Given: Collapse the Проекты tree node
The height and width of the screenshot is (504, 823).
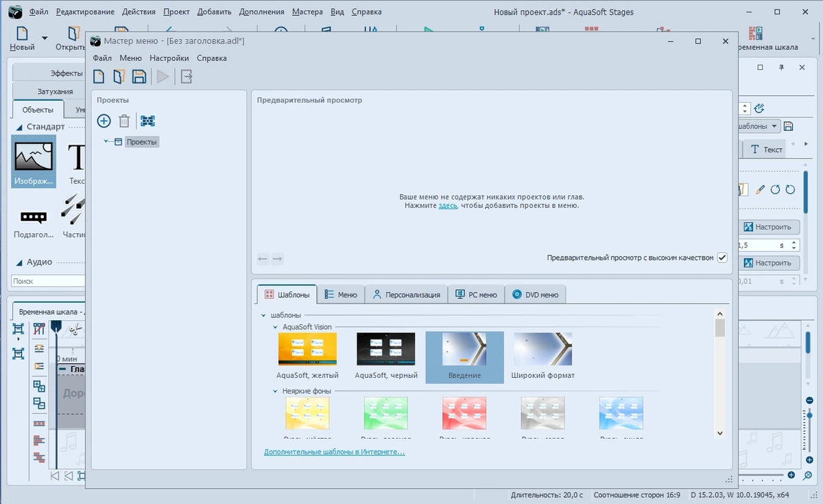Looking at the screenshot, I should [106, 142].
